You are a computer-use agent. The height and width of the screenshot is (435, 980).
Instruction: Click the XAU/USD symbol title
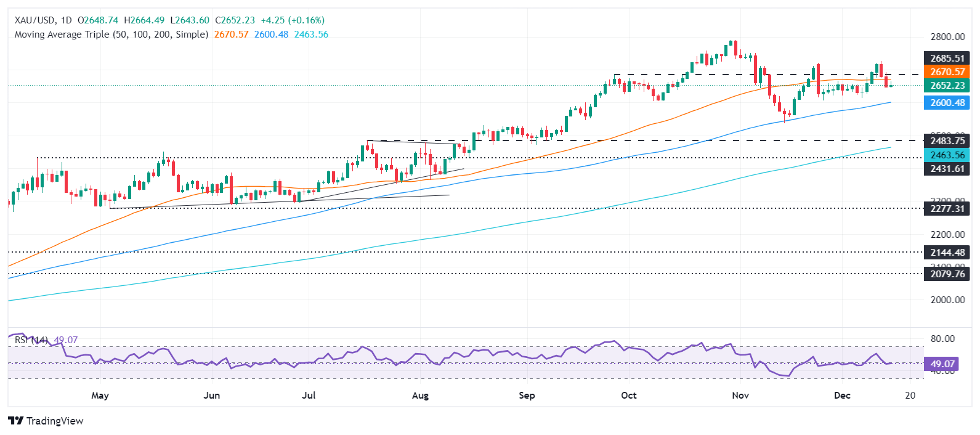(x=34, y=20)
